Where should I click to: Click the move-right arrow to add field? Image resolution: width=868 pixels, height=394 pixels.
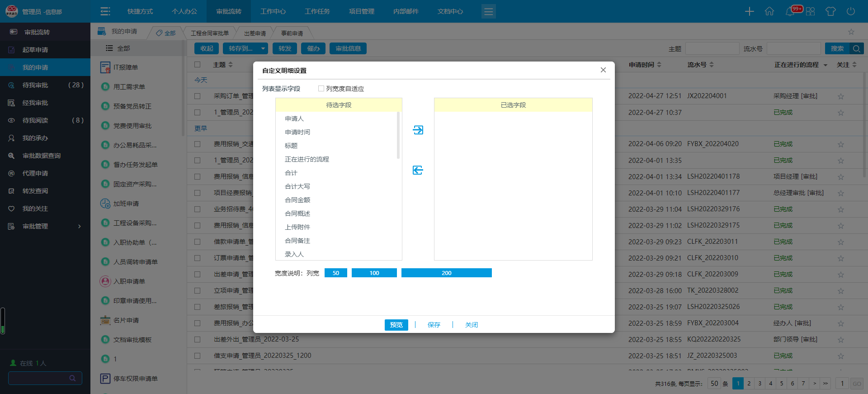tap(418, 130)
